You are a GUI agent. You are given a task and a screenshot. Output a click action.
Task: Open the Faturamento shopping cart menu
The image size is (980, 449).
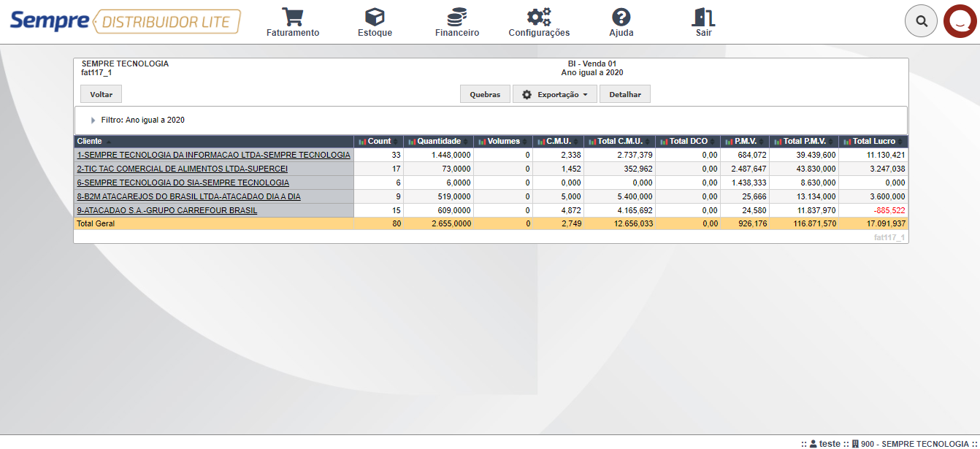293,22
